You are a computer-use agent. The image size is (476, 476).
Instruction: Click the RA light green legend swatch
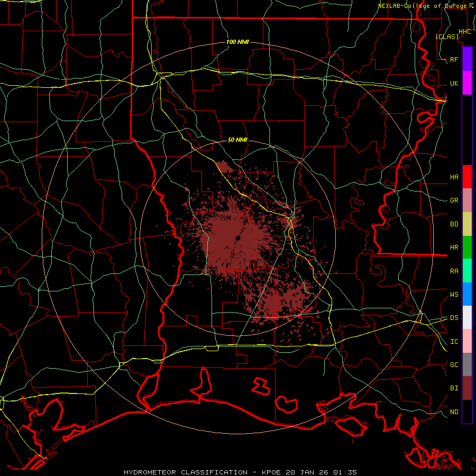[x=467, y=271]
